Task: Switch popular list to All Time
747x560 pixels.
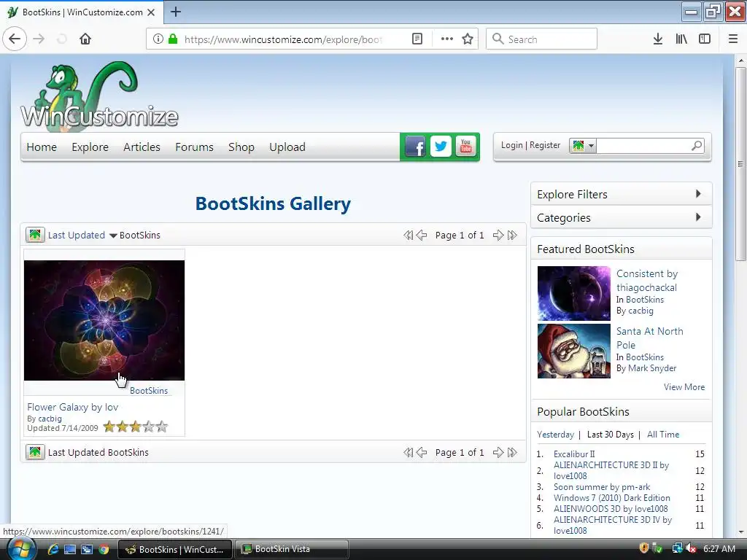Action: click(x=663, y=435)
